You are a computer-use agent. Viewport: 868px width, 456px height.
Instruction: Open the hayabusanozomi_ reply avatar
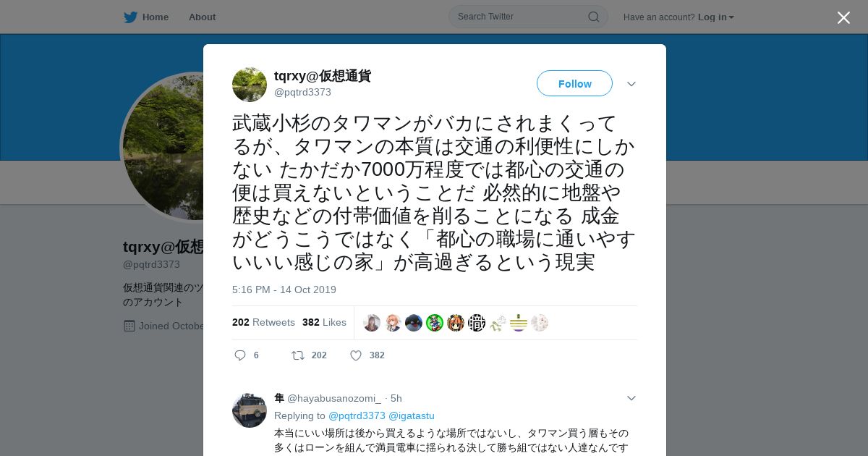(x=250, y=410)
